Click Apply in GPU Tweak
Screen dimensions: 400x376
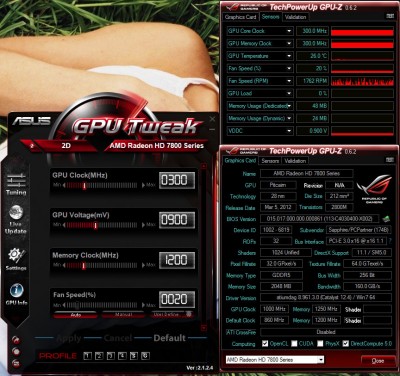coord(69,338)
